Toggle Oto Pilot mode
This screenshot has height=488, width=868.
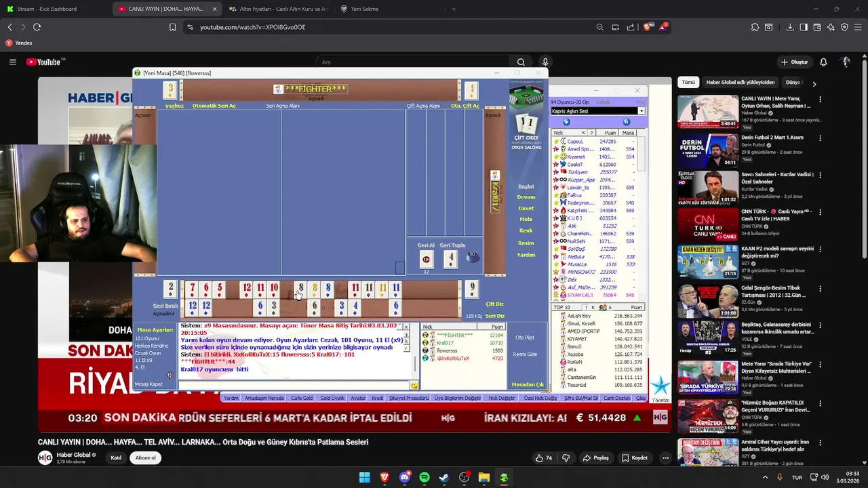pos(525,338)
